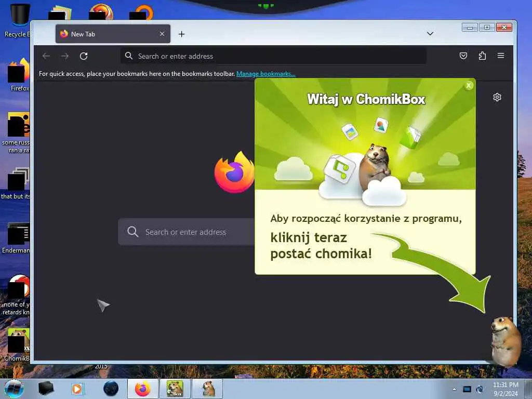Open the round icon beside the tray clock

click(x=480, y=389)
